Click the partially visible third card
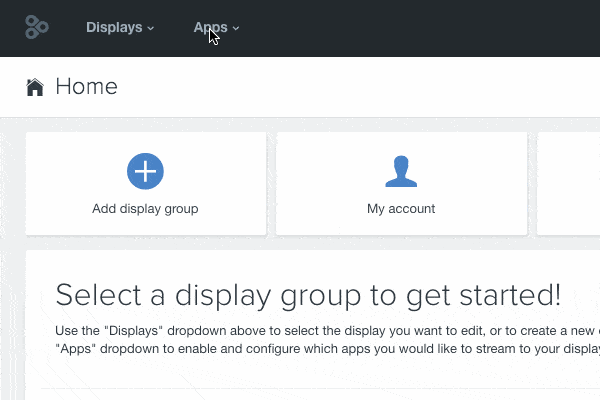The image size is (600, 400). (x=569, y=184)
